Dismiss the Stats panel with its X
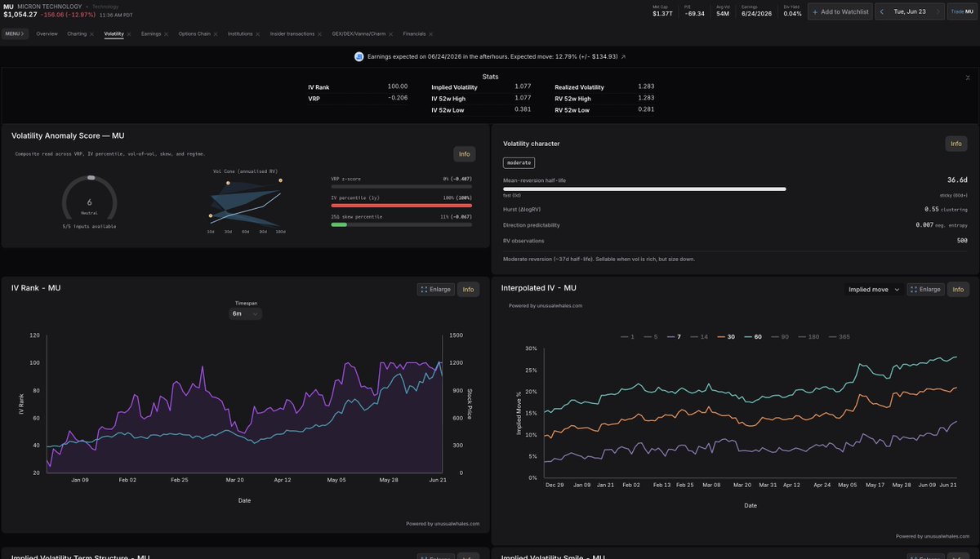This screenshot has width=980, height=559. pos(968,77)
